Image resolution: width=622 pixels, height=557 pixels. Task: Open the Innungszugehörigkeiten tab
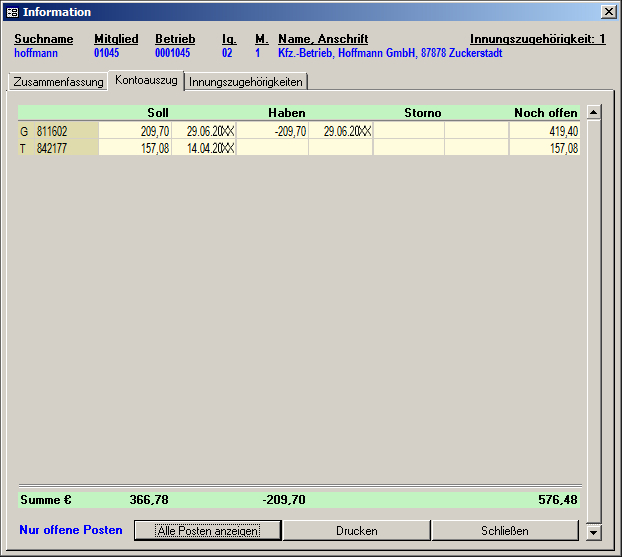point(245,82)
